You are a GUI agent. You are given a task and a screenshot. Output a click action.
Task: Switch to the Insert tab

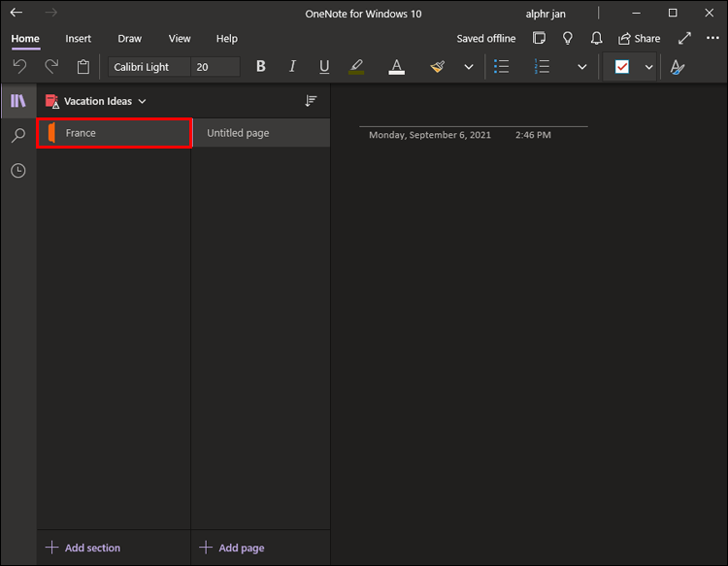[x=79, y=39]
